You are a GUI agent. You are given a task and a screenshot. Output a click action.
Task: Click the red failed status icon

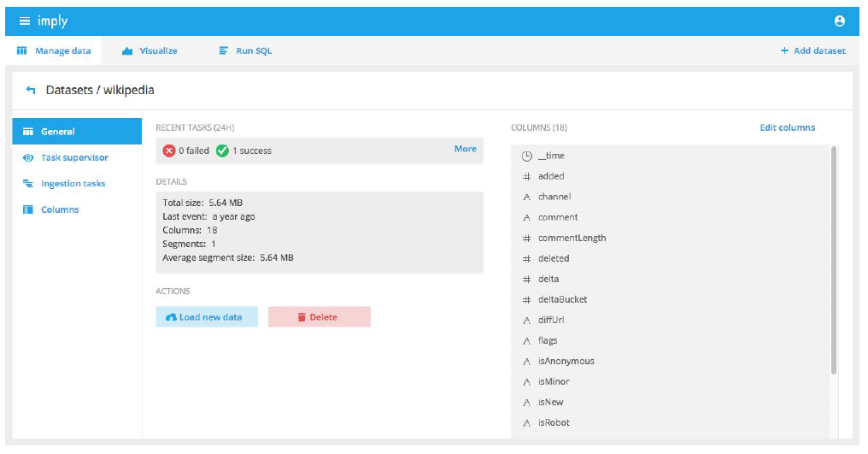(x=169, y=150)
